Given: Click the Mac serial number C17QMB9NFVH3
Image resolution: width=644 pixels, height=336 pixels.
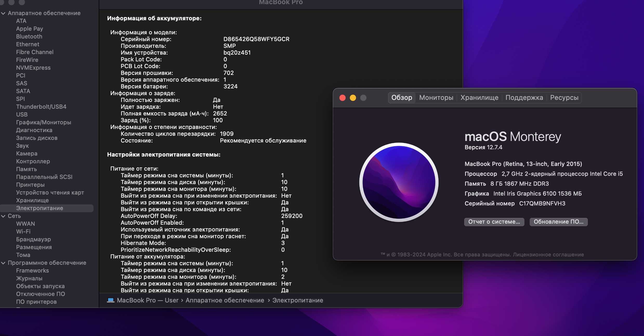Looking at the screenshot, I should 542,204.
